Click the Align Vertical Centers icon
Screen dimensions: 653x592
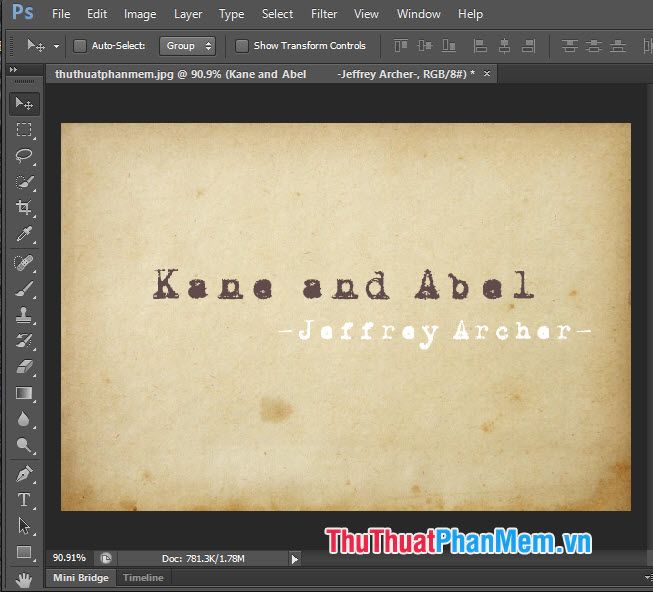pos(425,45)
